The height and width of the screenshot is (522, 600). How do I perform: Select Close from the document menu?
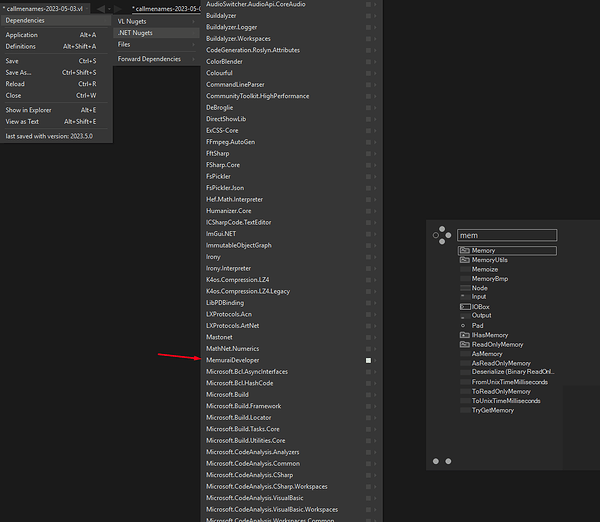56,95
